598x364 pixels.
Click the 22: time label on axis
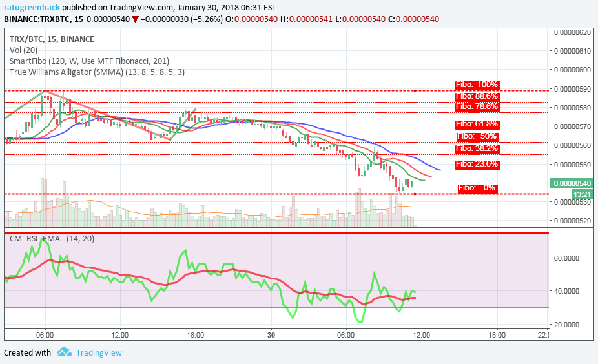542,335
